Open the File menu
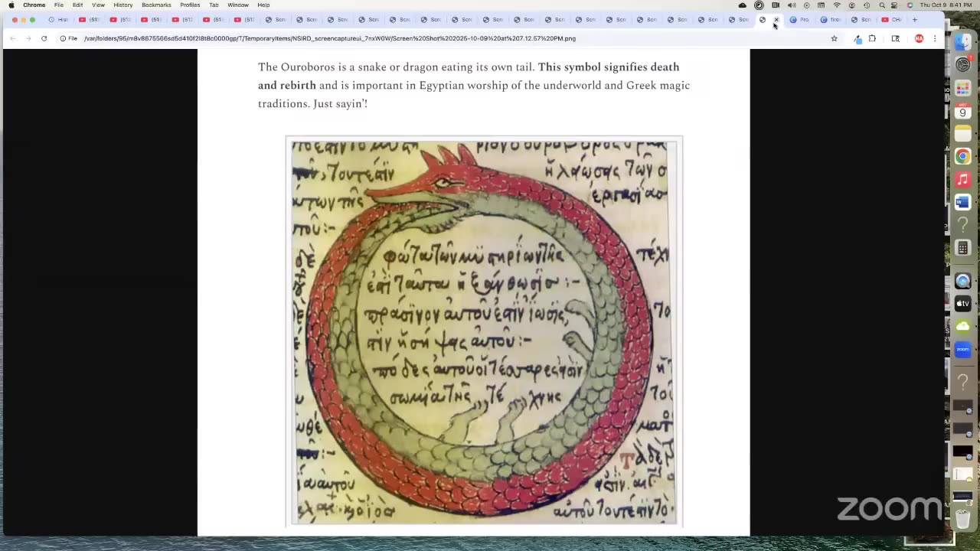This screenshot has height=551, width=980. point(59,5)
